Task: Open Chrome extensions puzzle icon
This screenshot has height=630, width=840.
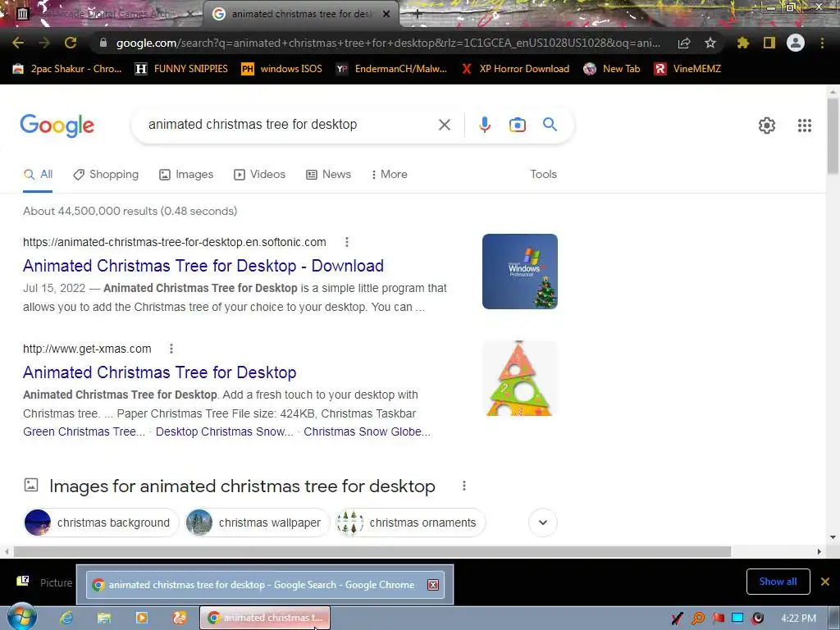Action: point(743,43)
